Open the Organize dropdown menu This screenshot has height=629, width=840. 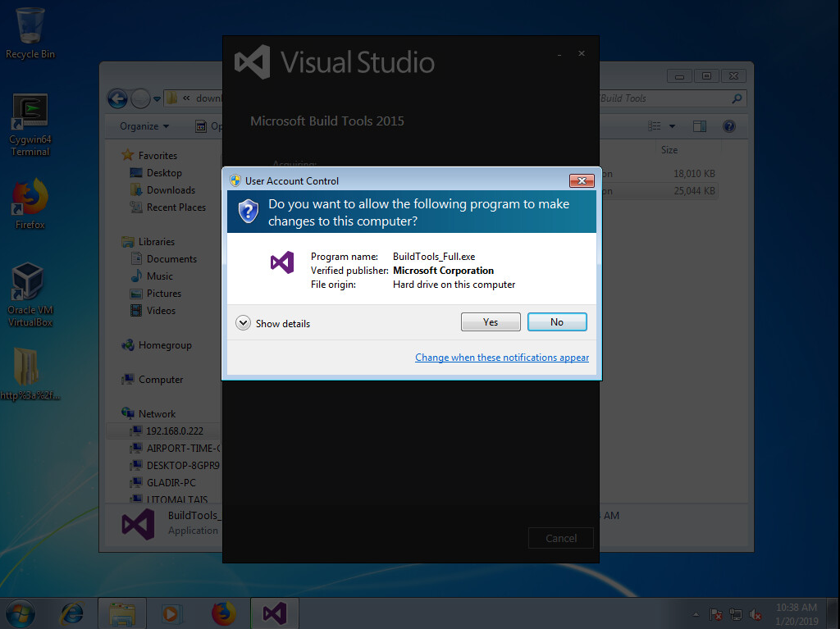144,126
